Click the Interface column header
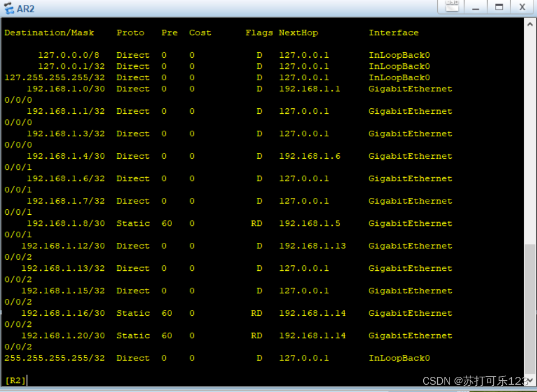 [394, 33]
